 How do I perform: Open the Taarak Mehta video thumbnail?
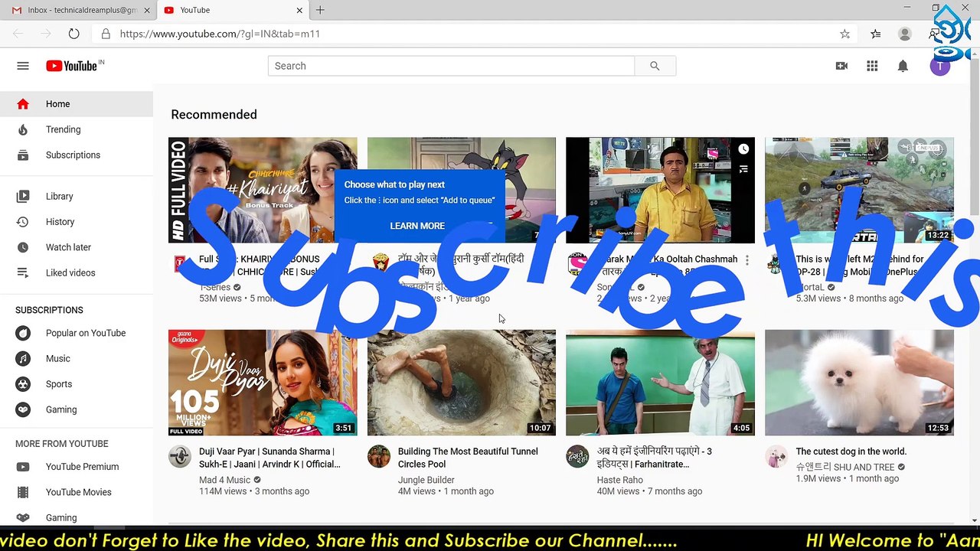pos(660,191)
